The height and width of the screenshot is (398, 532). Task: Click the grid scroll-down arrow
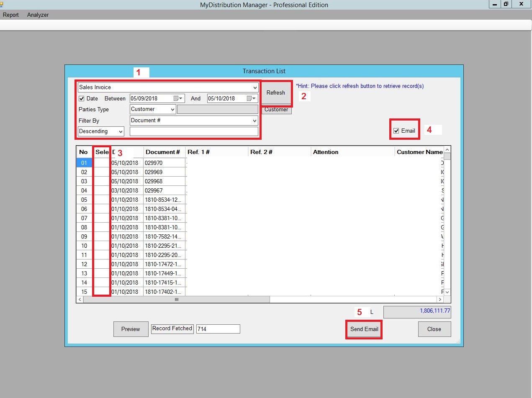click(x=447, y=292)
